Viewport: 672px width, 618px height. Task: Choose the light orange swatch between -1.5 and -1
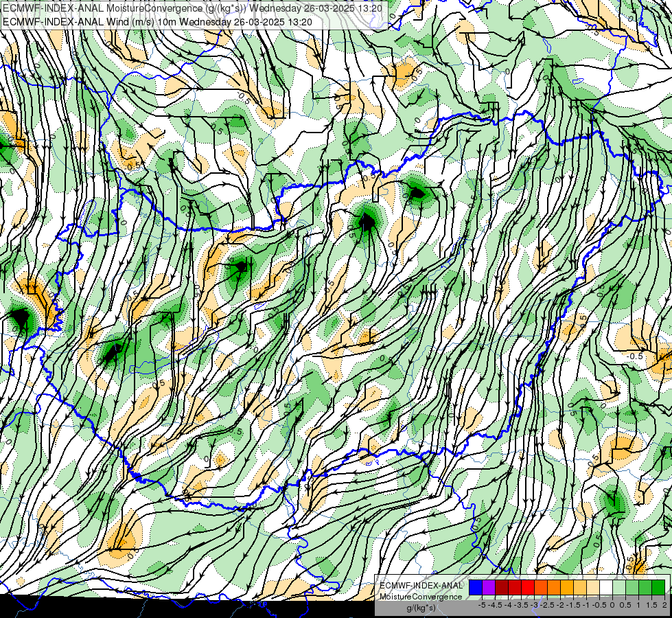580,588
